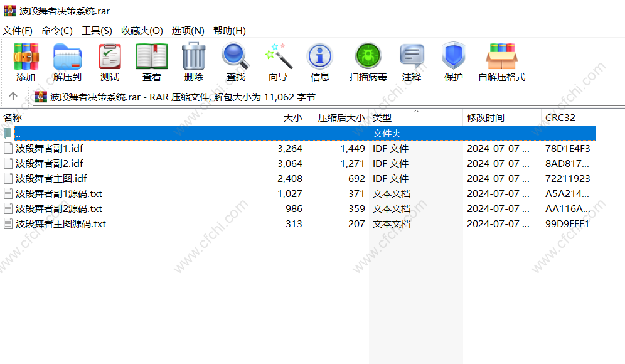625x364 pixels.
Task: Click the CRC32 value 99D9FEE1
Action: click(567, 223)
